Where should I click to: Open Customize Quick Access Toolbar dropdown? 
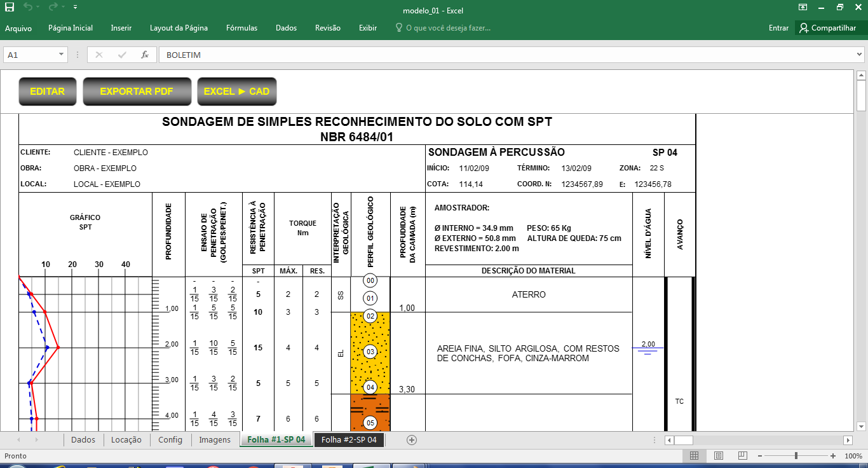76,8
